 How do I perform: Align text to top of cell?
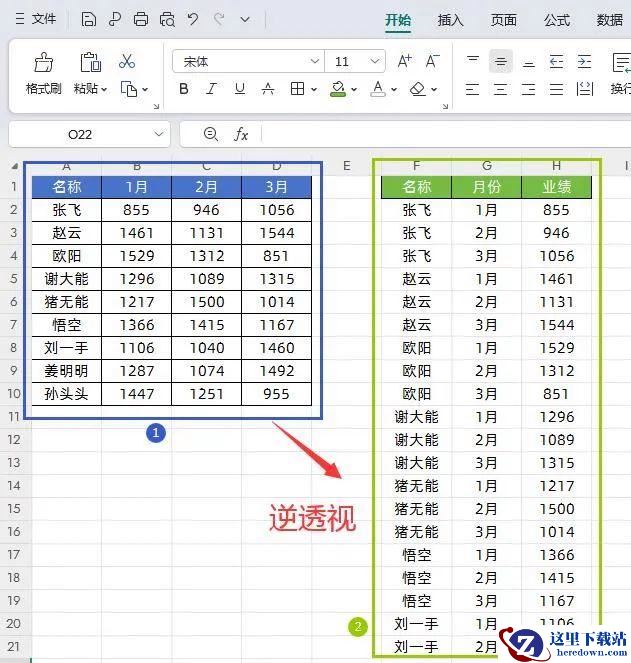pos(473,62)
